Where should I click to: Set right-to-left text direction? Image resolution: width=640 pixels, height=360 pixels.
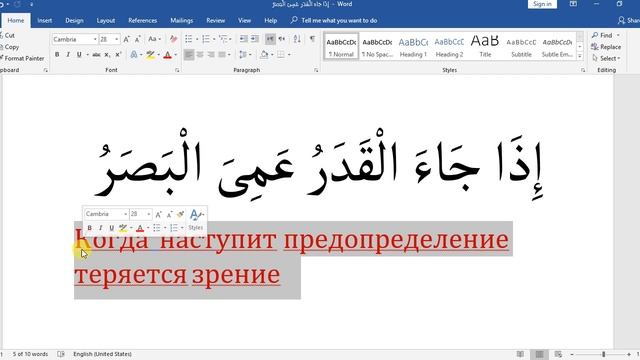282,39
